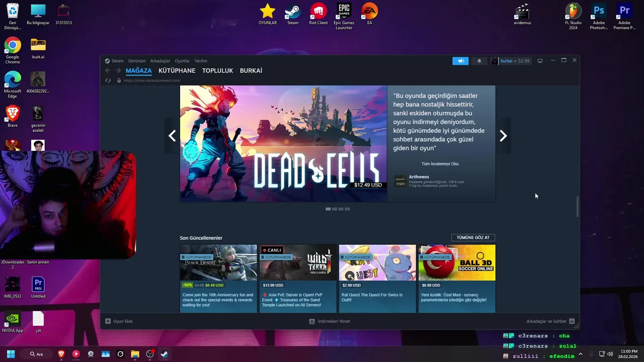Click the $12.49 USD price tag
Image resolution: width=644 pixels, height=362 pixels.
click(368, 185)
